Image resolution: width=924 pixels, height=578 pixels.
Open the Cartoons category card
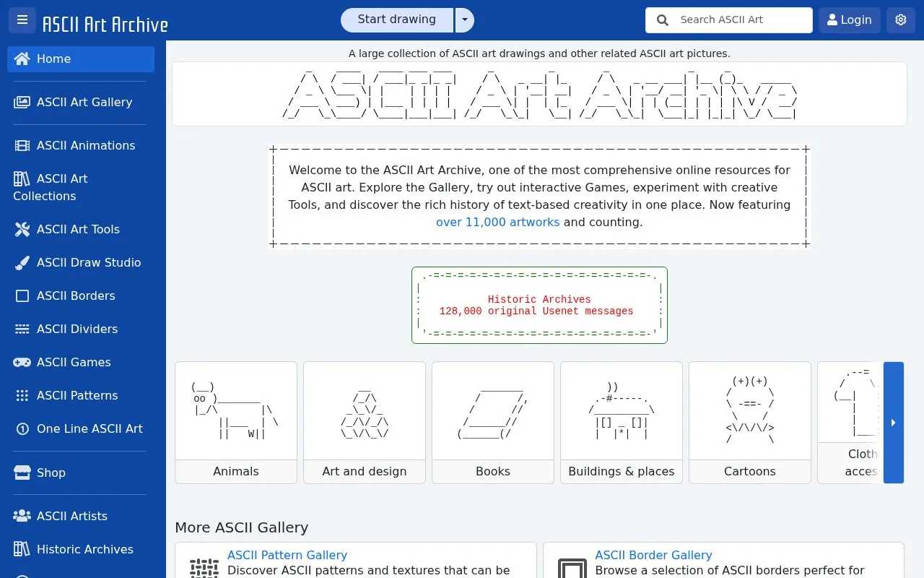750,423
